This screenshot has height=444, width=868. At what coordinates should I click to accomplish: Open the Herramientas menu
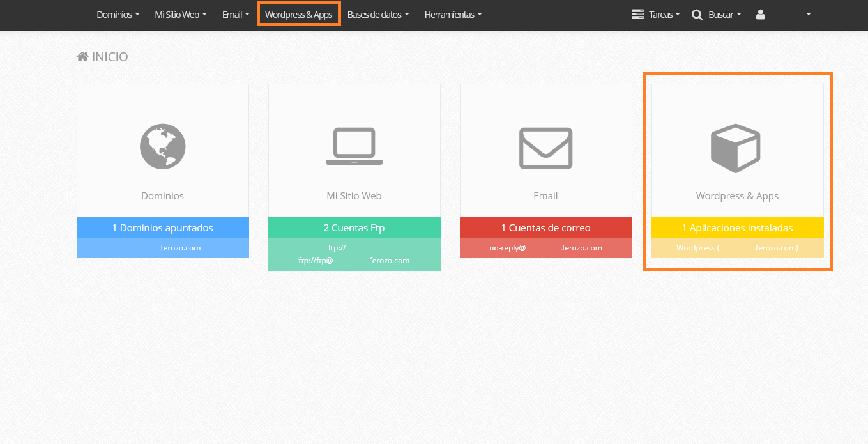click(x=453, y=14)
